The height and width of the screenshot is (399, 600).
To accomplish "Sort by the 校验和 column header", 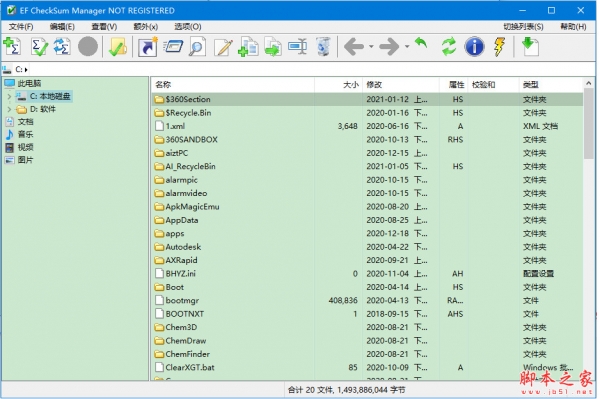I will click(493, 85).
